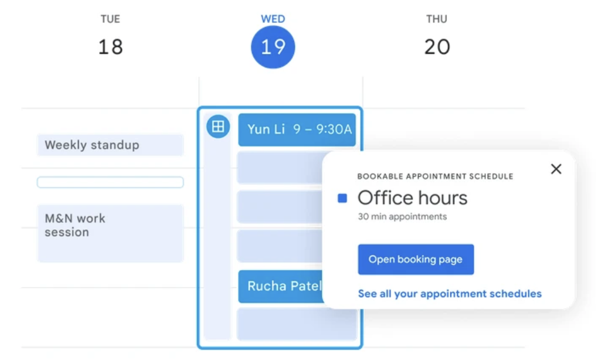Viewport: 597px width, 364px height.
Task: Dismiss the Office hours popup
Action: tap(556, 169)
